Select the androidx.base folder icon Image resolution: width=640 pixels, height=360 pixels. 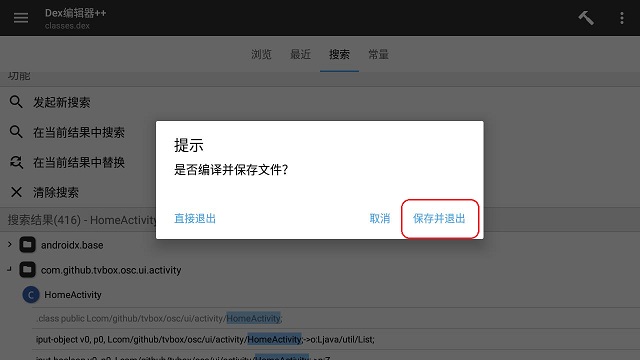click(x=27, y=245)
